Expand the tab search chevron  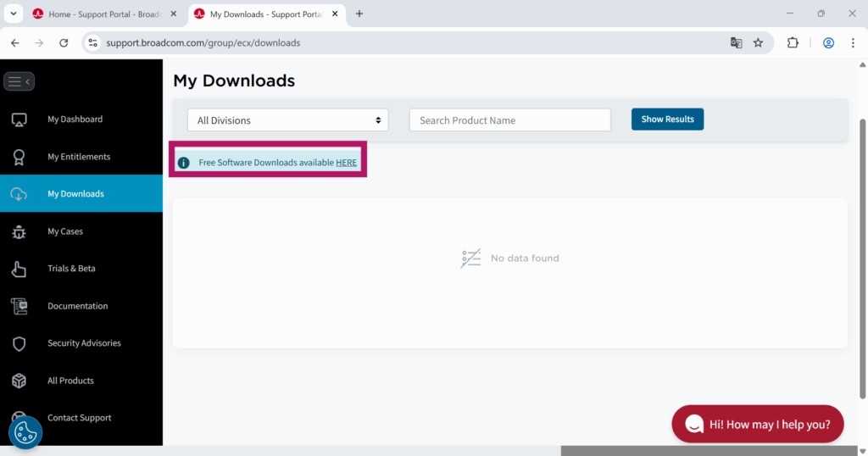14,14
